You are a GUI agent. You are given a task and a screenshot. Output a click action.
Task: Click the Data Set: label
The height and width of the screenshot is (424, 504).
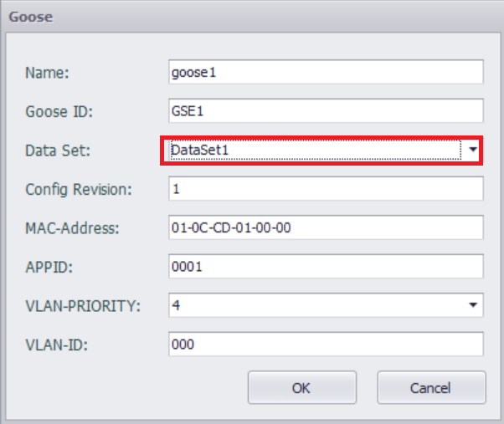click(x=57, y=151)
